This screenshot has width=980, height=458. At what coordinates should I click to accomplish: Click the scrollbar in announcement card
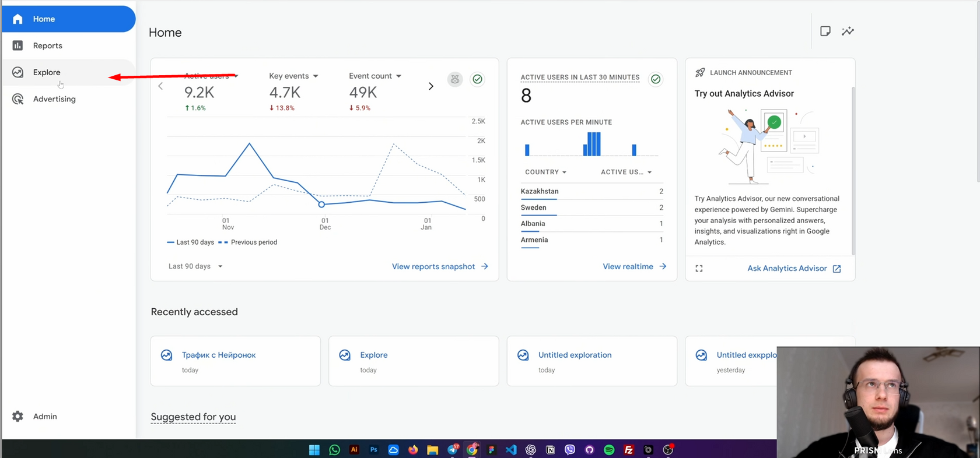[x=853, y=171]
